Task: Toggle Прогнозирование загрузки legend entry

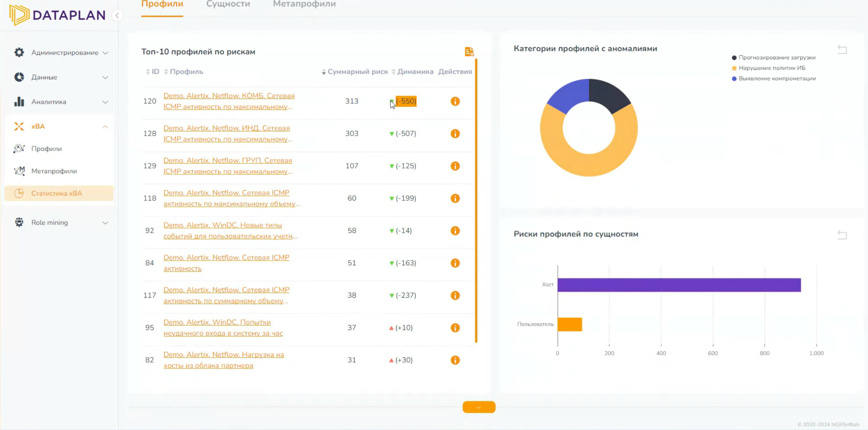Action: click(773, 58)
